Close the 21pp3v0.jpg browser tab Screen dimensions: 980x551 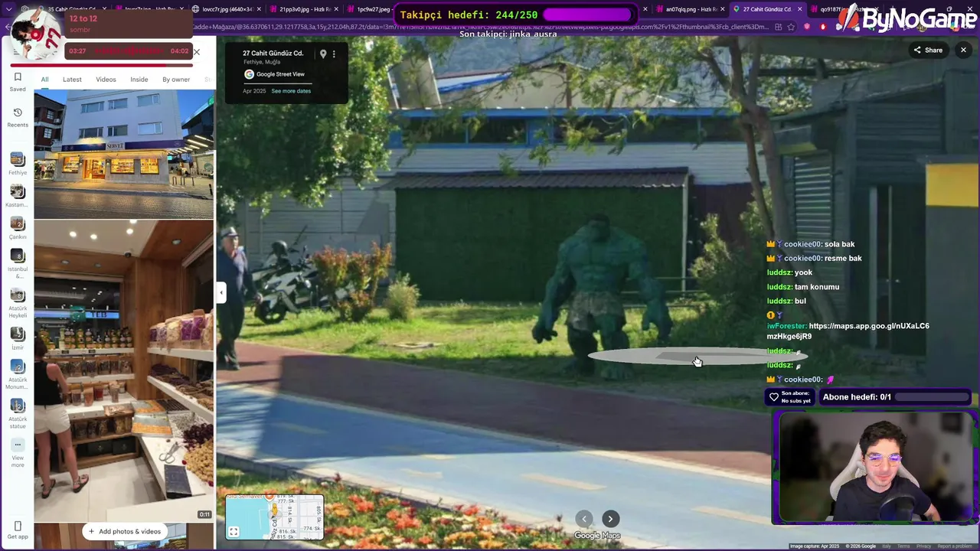tap(336, 9)
